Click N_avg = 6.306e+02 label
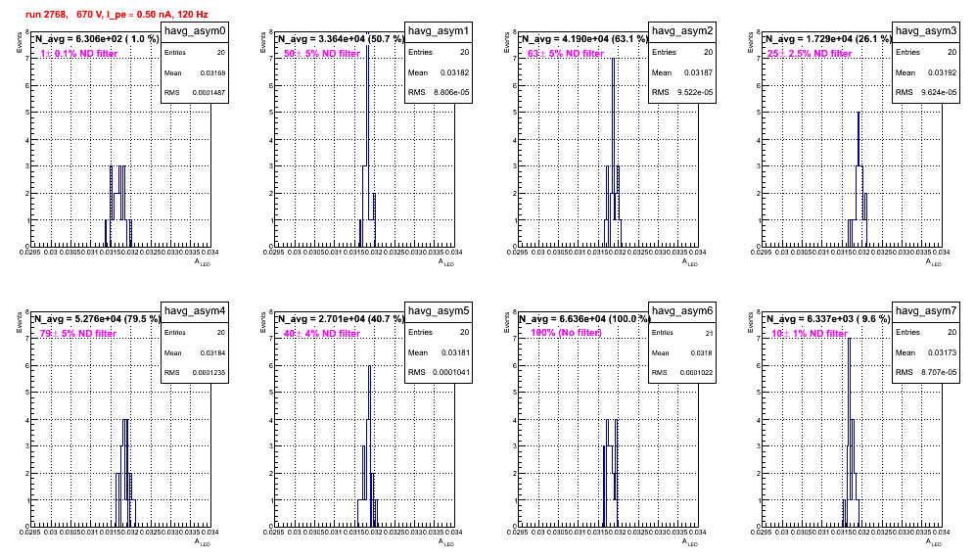Image resolution: width=975 pixels, height=560 pixels. [x=97, y=38]
